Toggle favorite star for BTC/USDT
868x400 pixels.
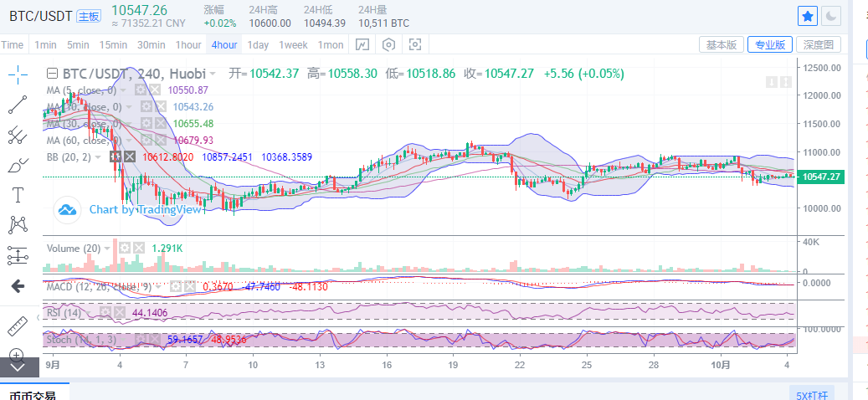tap(808, 16)
